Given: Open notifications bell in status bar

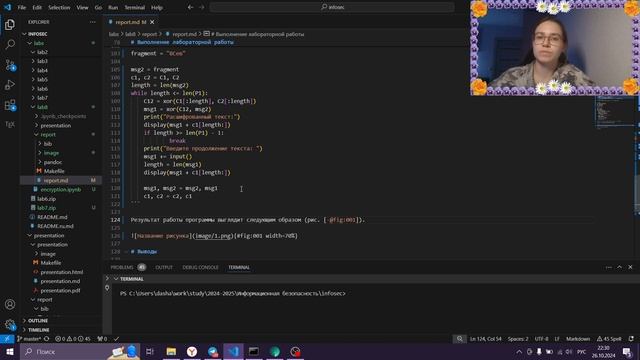Looking at the screenshot, I should (x=631, y=339).
